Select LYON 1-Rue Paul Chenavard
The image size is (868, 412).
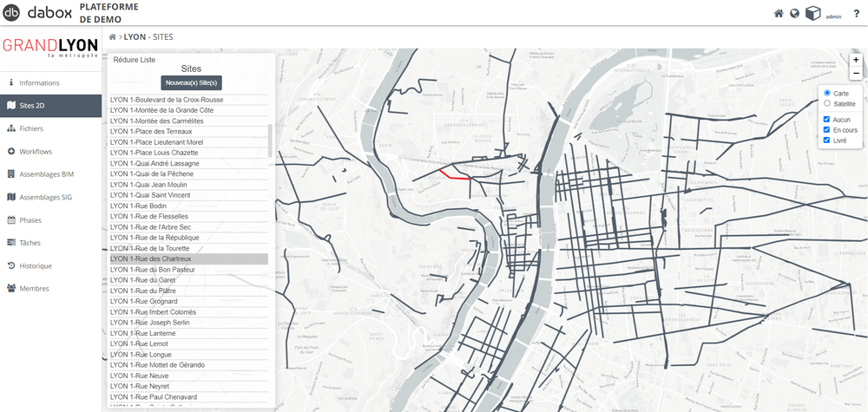[x=188, y=397]
